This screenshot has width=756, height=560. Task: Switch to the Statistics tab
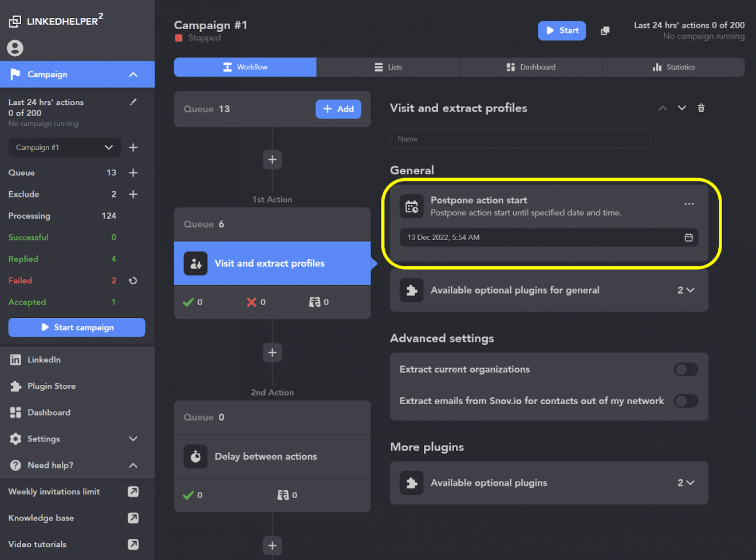point(674,67)
